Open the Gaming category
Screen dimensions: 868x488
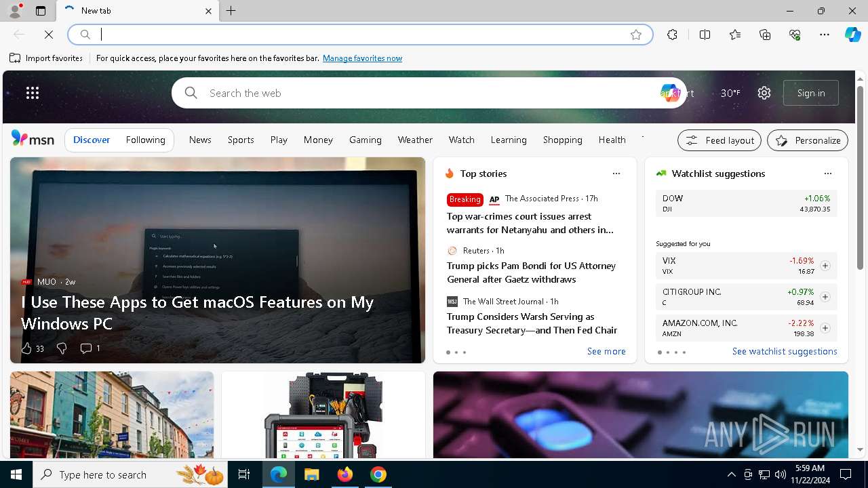click(366, 140)
